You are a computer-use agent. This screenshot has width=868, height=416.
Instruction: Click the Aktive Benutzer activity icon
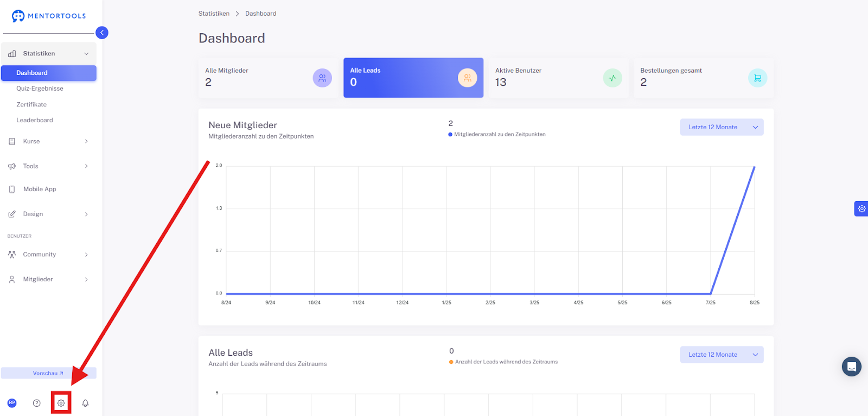pos(612,78)
